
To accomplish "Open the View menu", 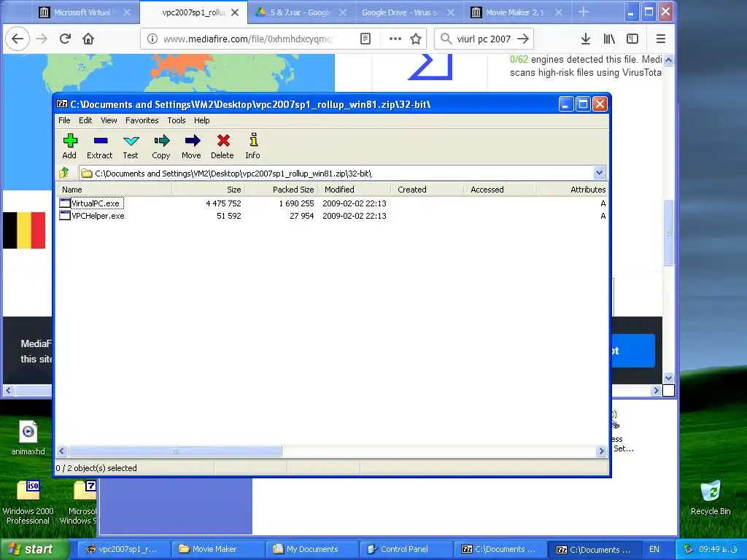I will coord(109,120).
